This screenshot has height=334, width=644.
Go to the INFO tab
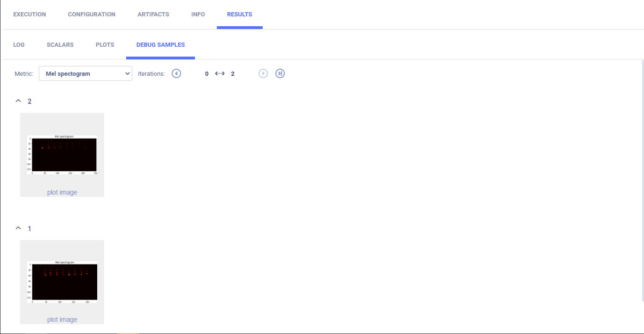(x=198, y=15)
